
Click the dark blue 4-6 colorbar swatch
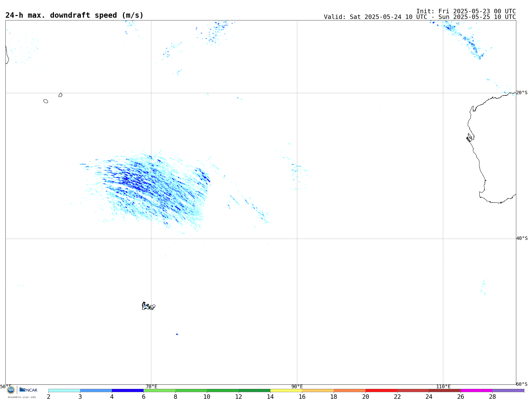click(x=128, y=390)
